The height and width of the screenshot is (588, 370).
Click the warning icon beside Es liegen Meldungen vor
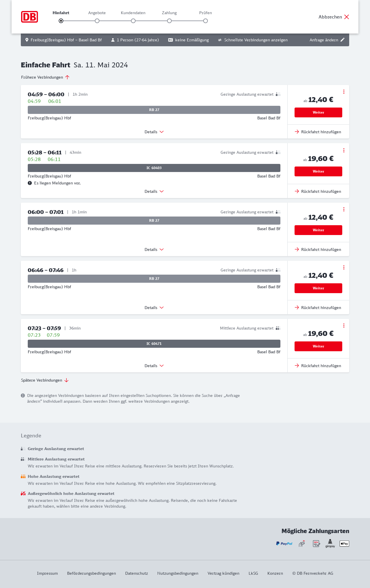(30, 183)
